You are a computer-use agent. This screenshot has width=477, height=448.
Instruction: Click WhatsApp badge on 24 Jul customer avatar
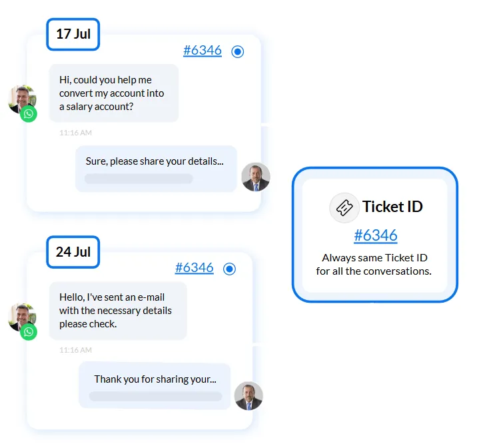pos(28,332)
